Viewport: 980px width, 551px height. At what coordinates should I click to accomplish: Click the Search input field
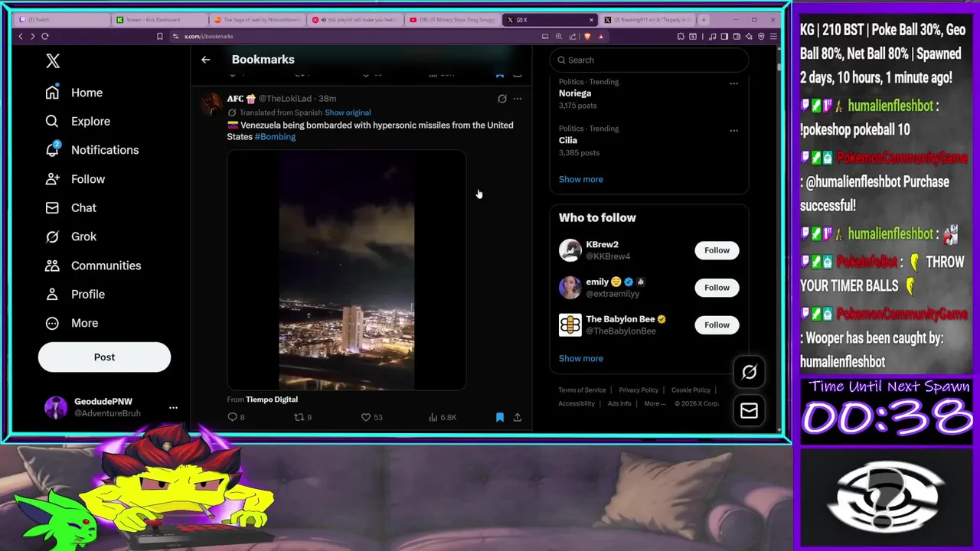[x=649, y=60]
